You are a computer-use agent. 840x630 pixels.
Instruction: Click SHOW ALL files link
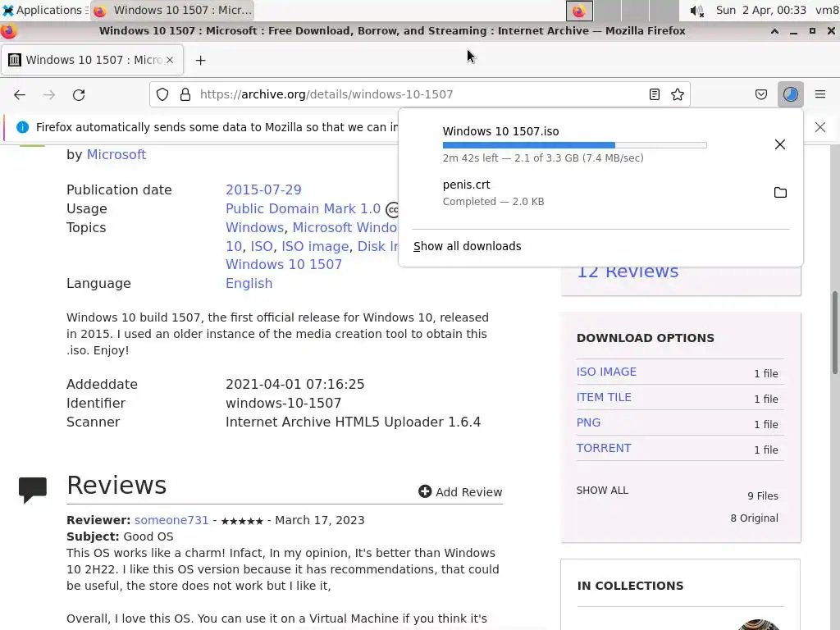click(x=602, y=491)
